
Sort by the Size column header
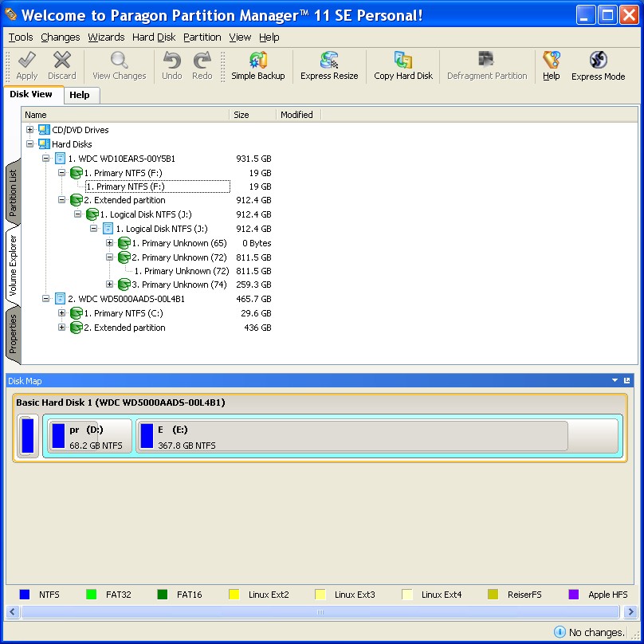(253, 115)
